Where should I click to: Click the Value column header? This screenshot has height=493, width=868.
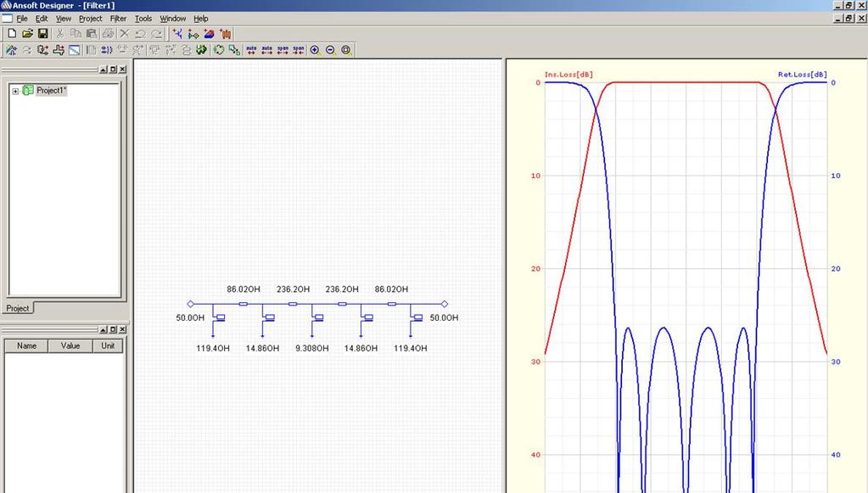70,346
